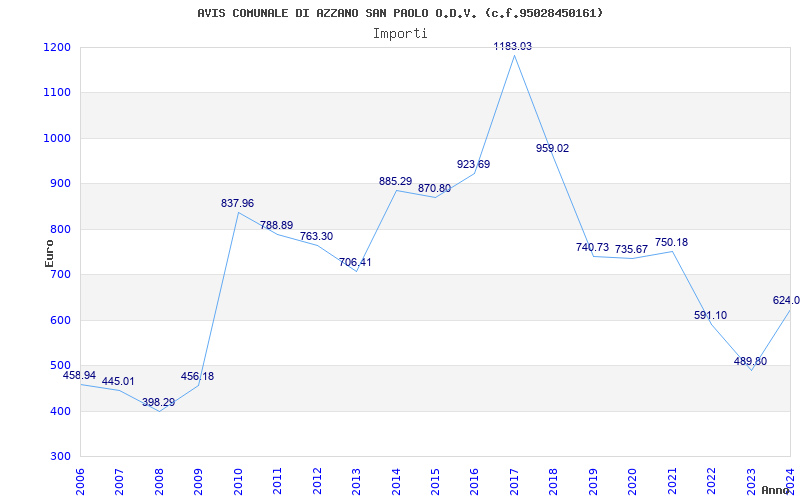Click the 706.41 data label
The width and height of the screenshot is (800, 500).
click(x=355, y=263)
